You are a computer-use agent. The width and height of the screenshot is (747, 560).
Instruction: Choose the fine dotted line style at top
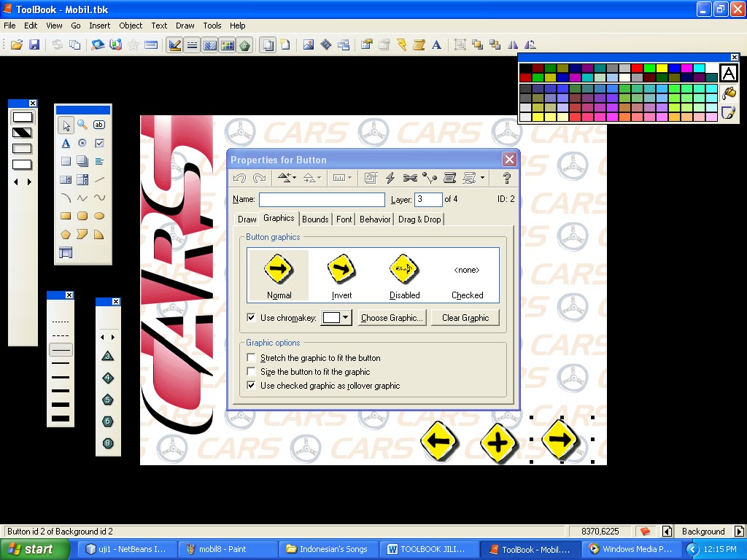[x=61, y=322]
